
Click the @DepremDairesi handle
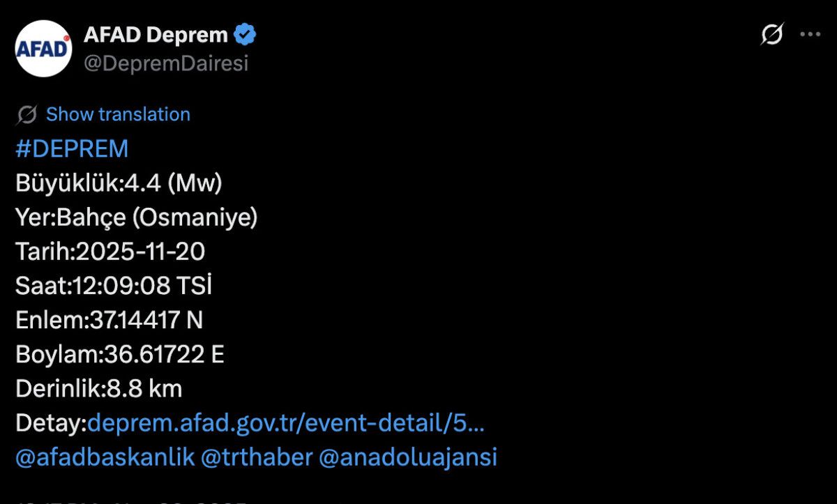pos(166,63)
